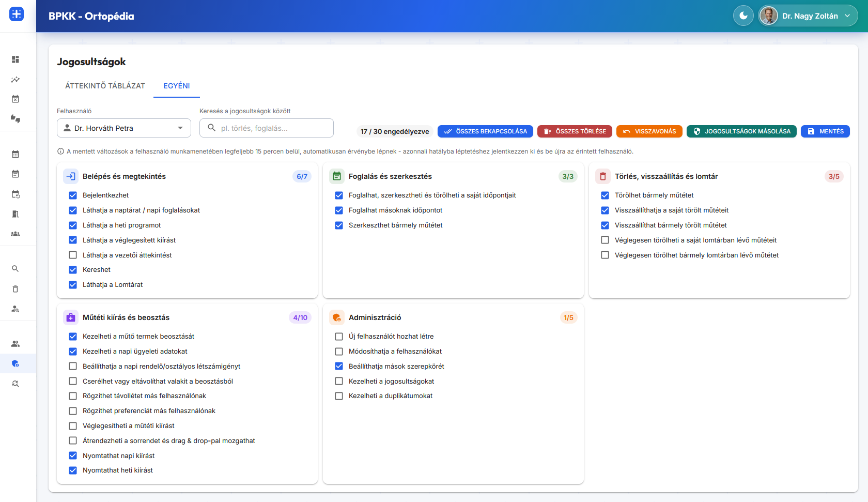Open the analytics chart sidebar icon
The height and width of the screenshot is (502, 868).
(x=16, y=80)
